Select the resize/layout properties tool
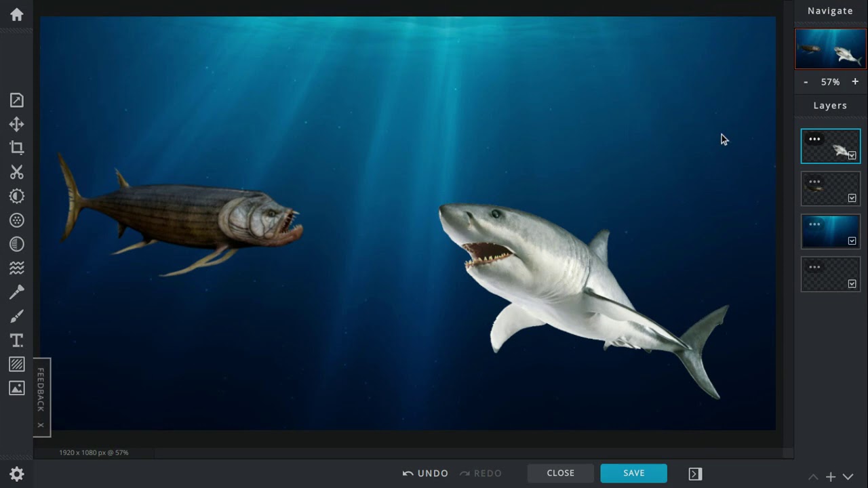 pyautogui.click(x=17, y=100)
